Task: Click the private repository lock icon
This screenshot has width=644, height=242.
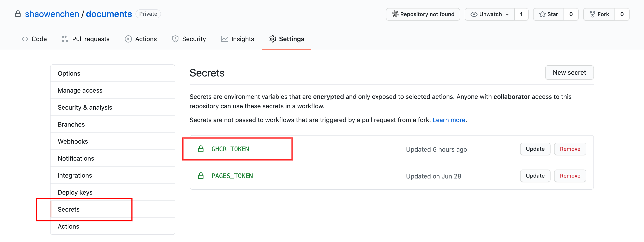Action: click(18, 14)
